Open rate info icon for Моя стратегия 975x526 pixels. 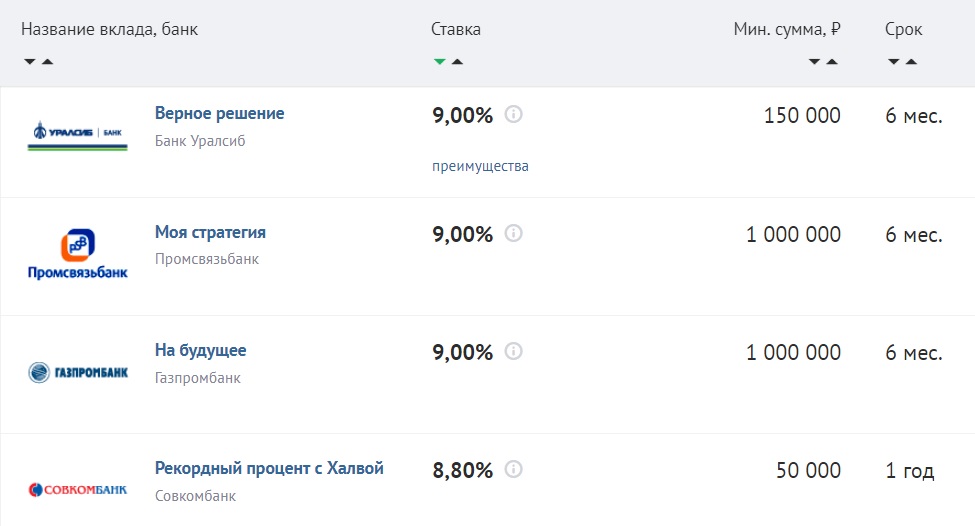[x=514, y=233]
